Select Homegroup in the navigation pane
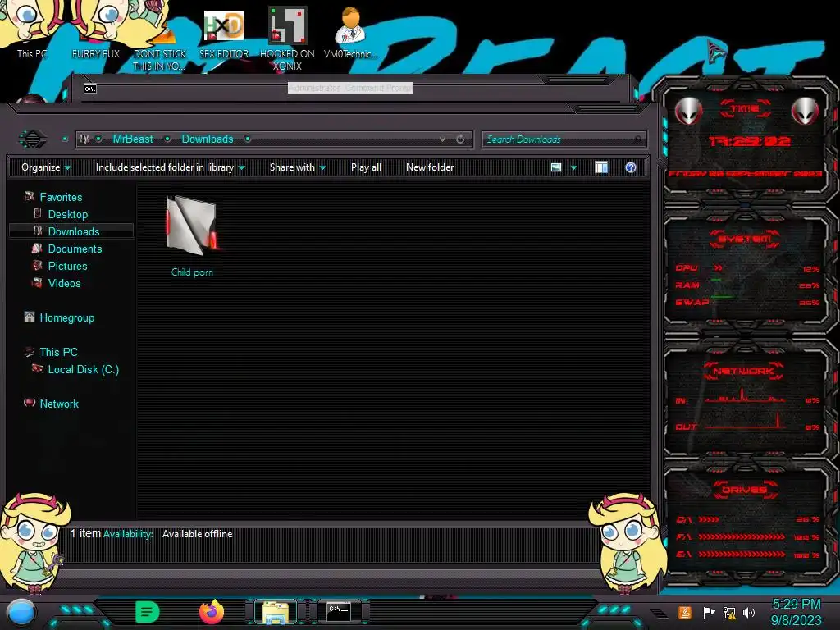Image resolution: width=840 pixels, height=630 pixels. coord(67,318)
